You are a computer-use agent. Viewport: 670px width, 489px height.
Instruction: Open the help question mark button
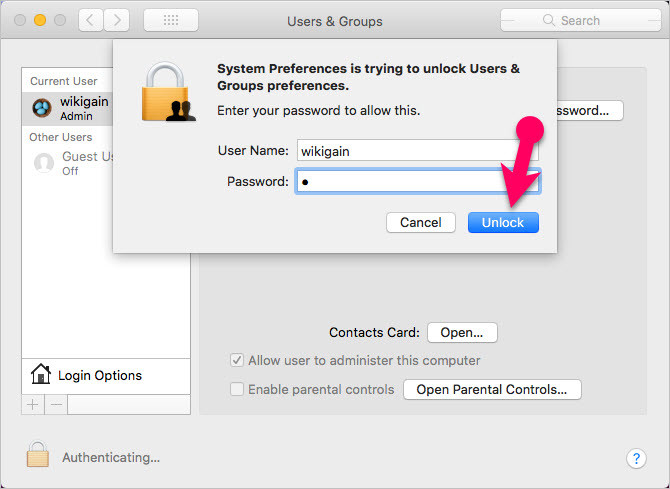point(636,458)
